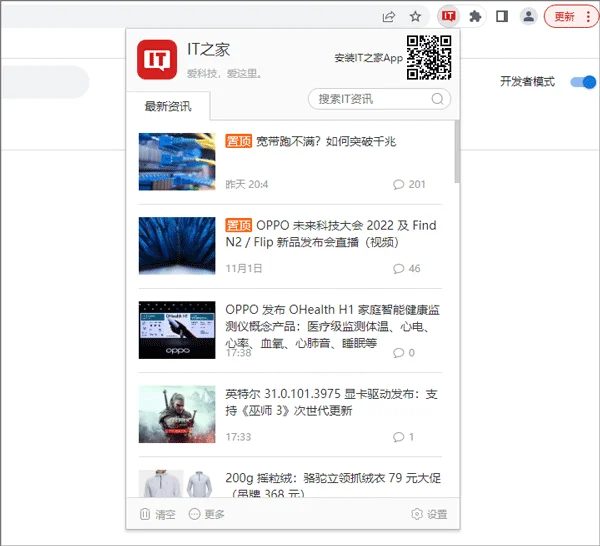Click the blue feather OPPO thumbnail
The width and height of the screenshot is (600, 546).
[x=177, y=246]
